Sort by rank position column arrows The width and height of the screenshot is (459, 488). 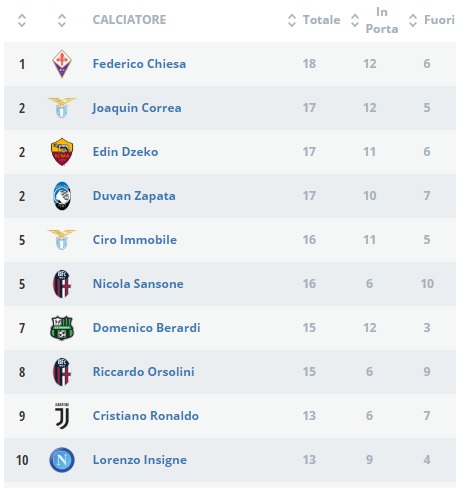click(22, 20)
